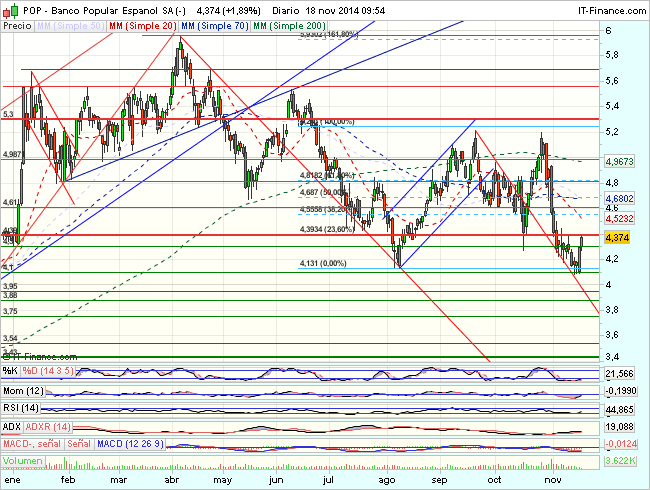The width and height of the screenshot is (650, 490).
Task: Click the candlestick chart icon beside POP
Action: coord(9,9)
